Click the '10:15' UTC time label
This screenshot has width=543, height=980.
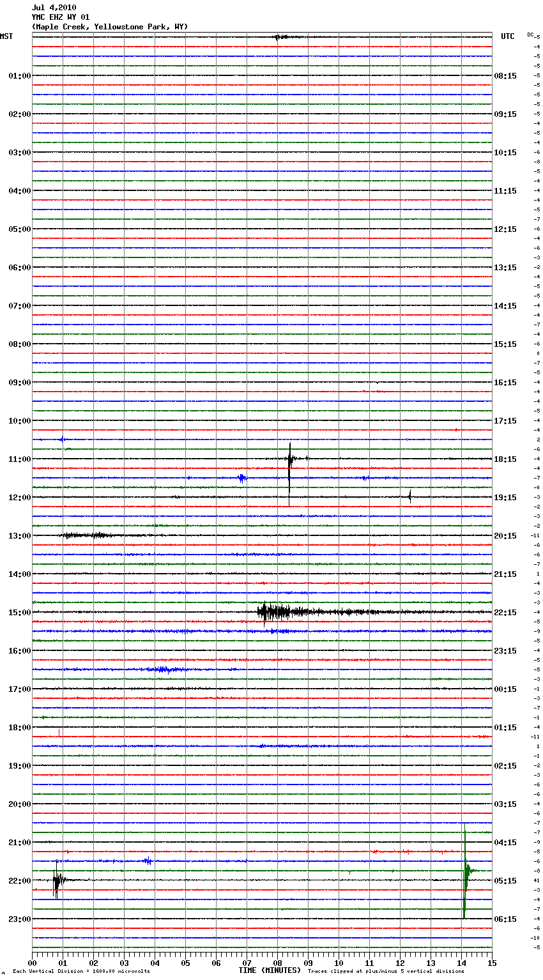(x=505, y=153)
